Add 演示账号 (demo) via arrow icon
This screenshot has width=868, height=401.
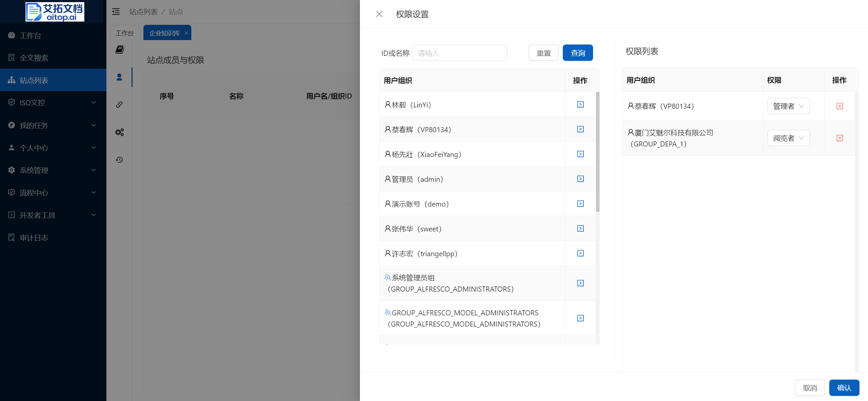coord(580,204)
